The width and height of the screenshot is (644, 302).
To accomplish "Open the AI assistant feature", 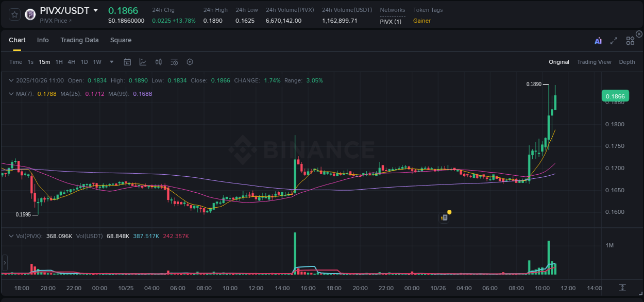I will pos(598,40).
